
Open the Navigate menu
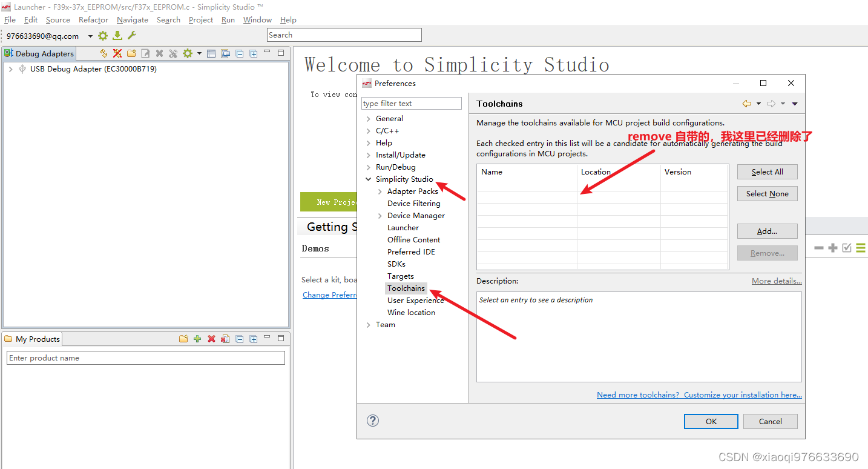click(x=133, y=20)
